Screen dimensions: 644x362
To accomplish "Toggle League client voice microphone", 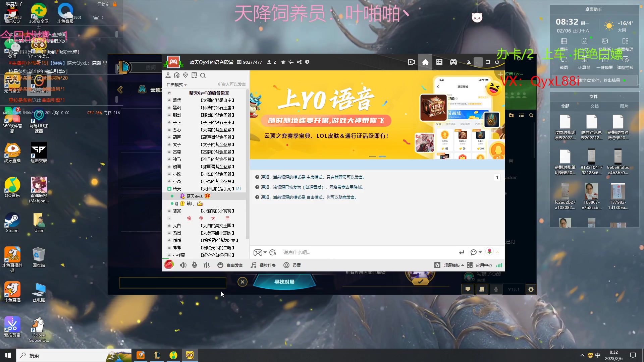I will pos(496,289).
